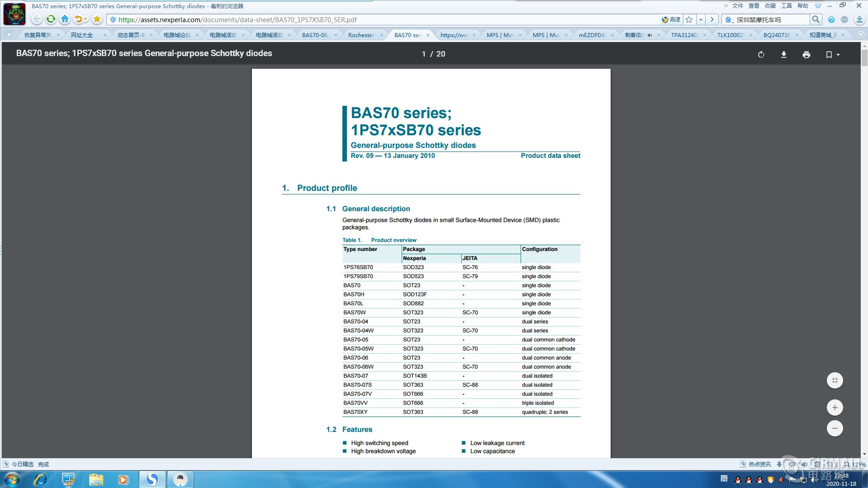Click the scrollbar down arrow

coord(864,454)
